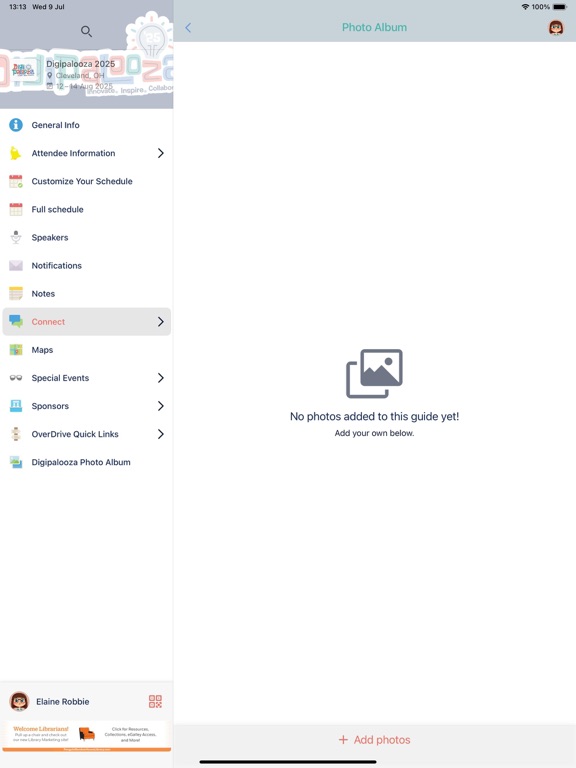
Task: Tap the search magnifier icon
Action: (86, 31)
